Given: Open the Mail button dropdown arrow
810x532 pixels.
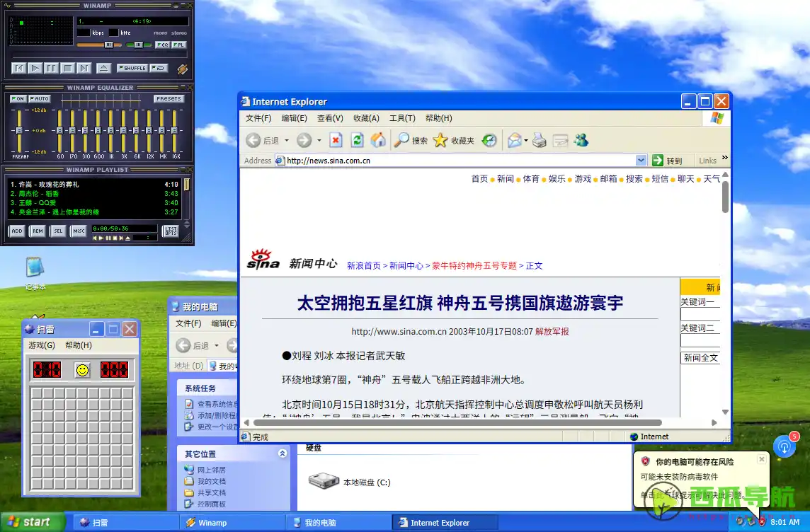Looking at the screenshot, I should [526, 140].
